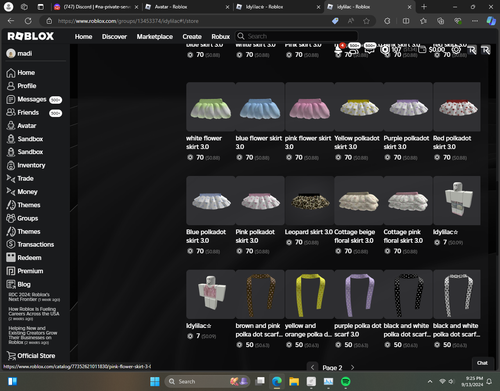This screenshot has width=500, height=391.
Task: Click the brown and pink scarf thumbnail
Action: pos(260,294)
